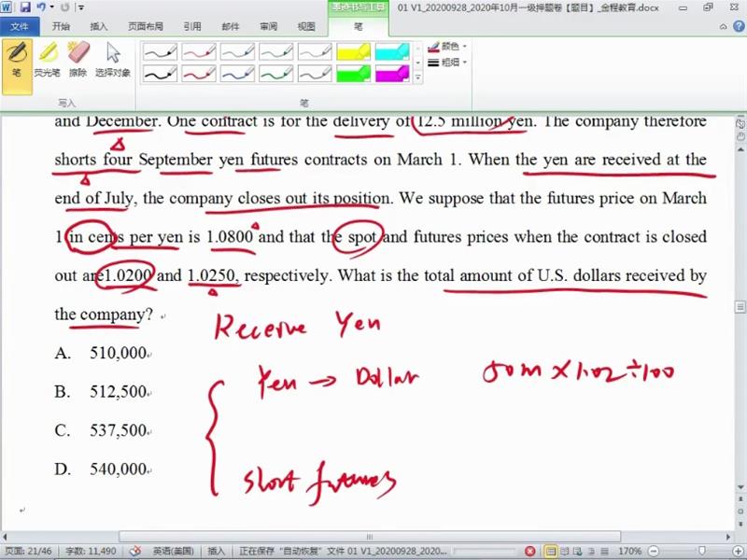
Task: Switch to Print Layout view button
Action: click(x=551, y=551)
